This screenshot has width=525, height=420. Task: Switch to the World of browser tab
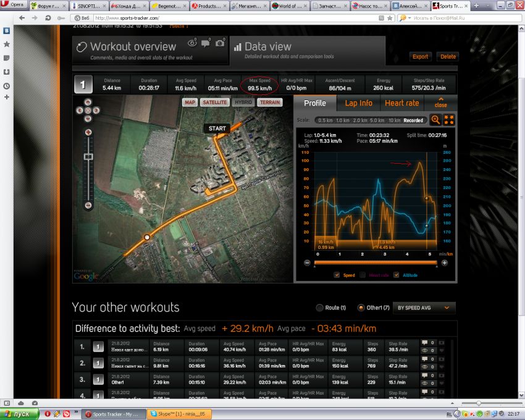290,6
